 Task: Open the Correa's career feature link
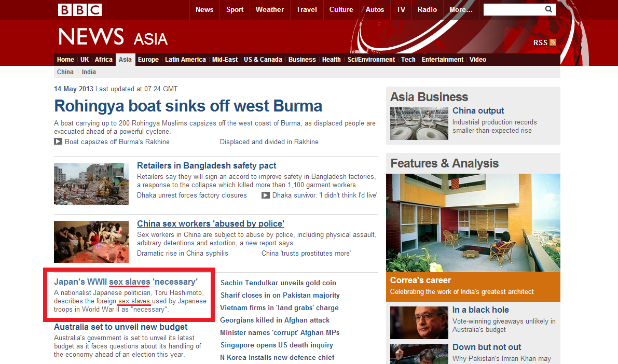tap(420, 281)
